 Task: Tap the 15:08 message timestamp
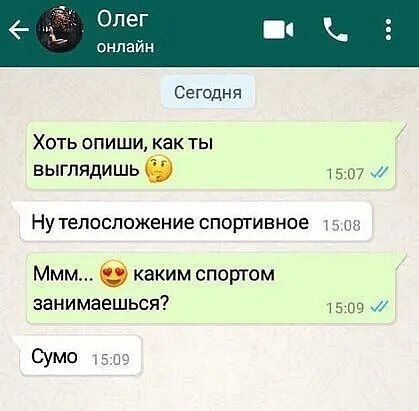click(342, 226)
